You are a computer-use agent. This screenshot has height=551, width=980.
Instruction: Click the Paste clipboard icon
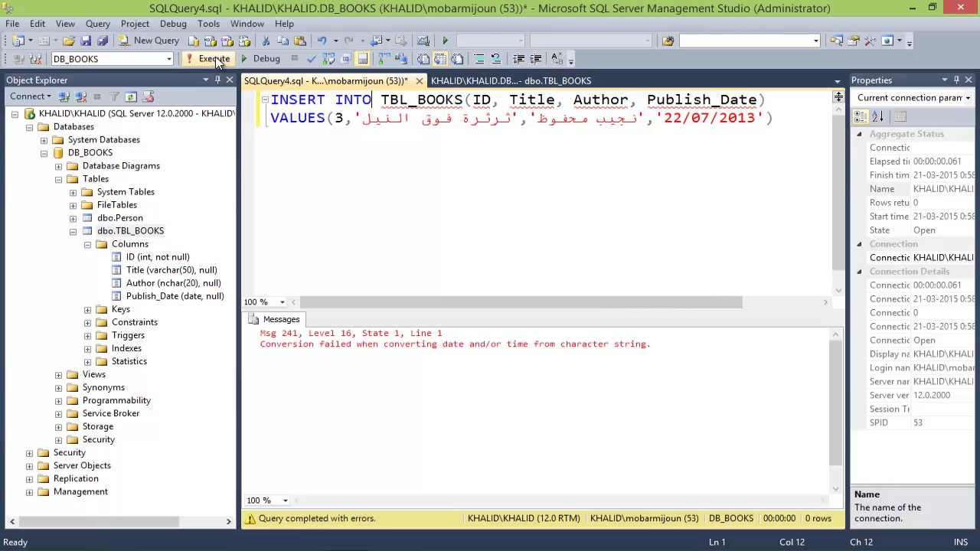click(x=299, y=41)
